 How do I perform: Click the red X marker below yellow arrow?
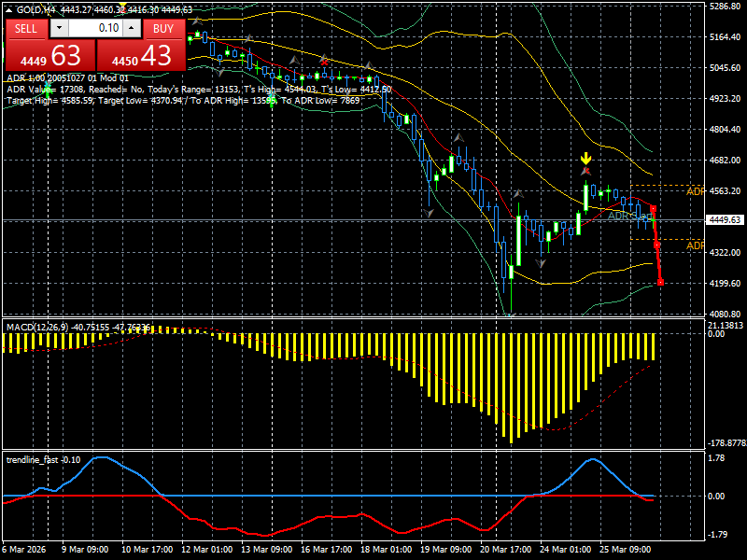(x=586, y=171)
